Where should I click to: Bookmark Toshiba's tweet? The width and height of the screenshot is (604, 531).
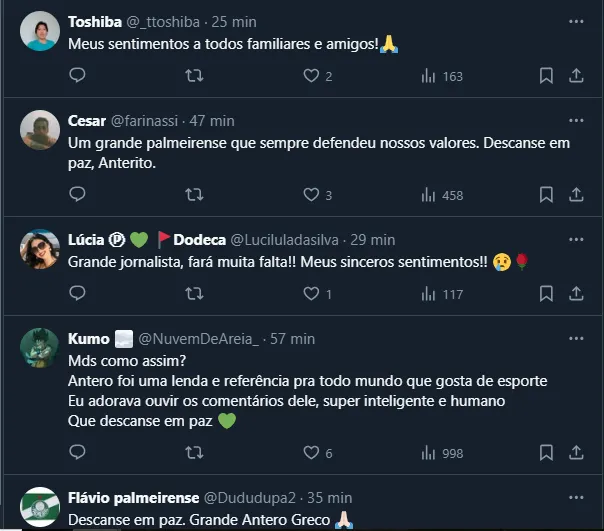coord(546,76)
